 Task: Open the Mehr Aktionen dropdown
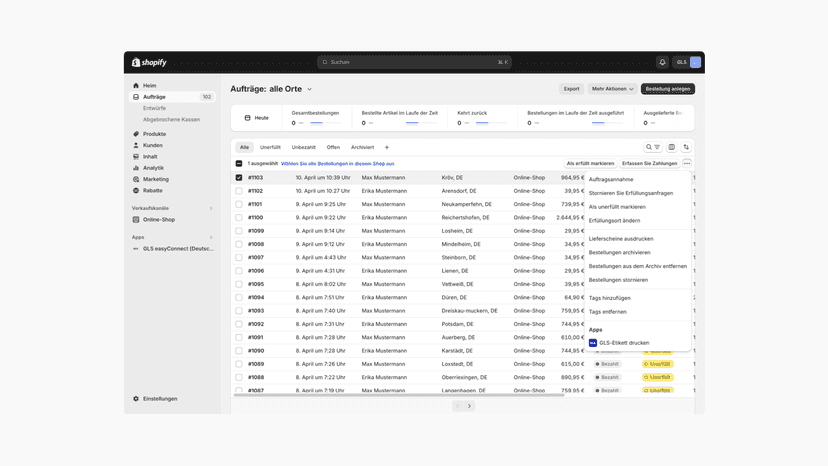pos(612,89)
